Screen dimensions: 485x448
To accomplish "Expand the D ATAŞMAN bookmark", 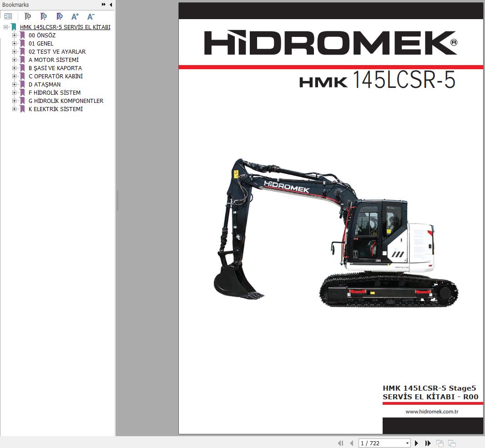I will click(14, 85).
